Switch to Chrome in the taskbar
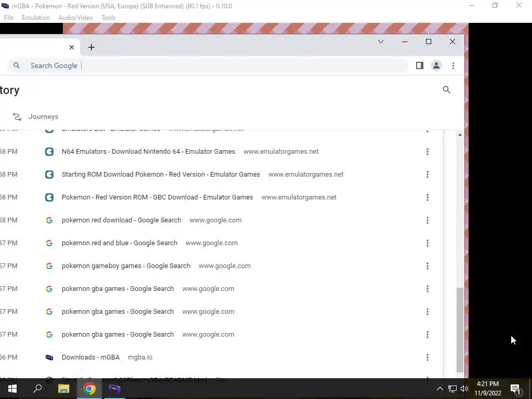The height and width of the screenshot is (399, 532). (89, 389)
